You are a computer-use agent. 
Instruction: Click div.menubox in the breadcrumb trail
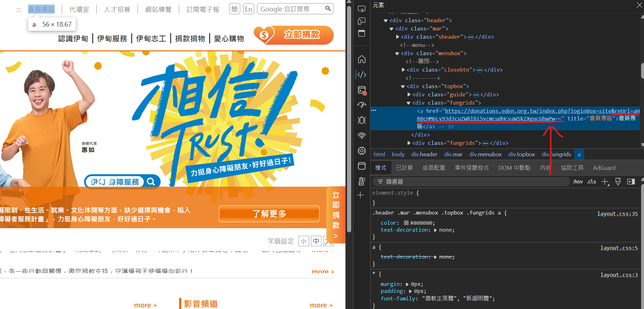tap(485, 154)
